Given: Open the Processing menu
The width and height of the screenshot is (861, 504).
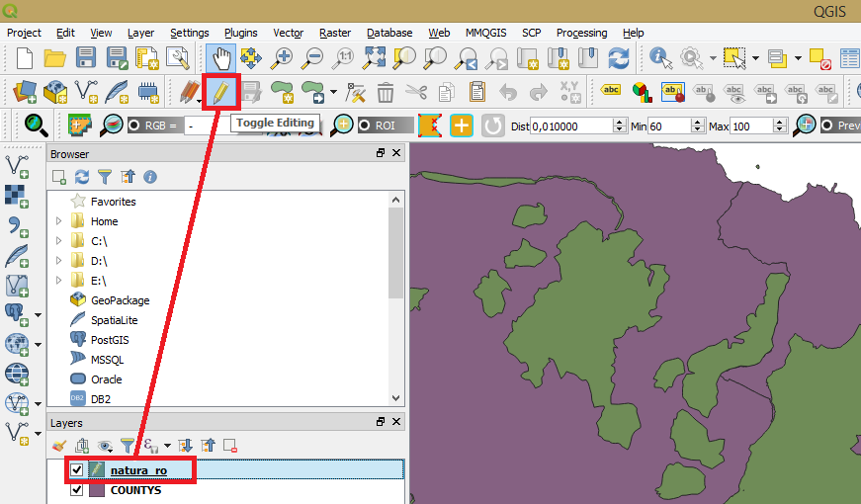Looking at the screenshot, I should [582, 33].
